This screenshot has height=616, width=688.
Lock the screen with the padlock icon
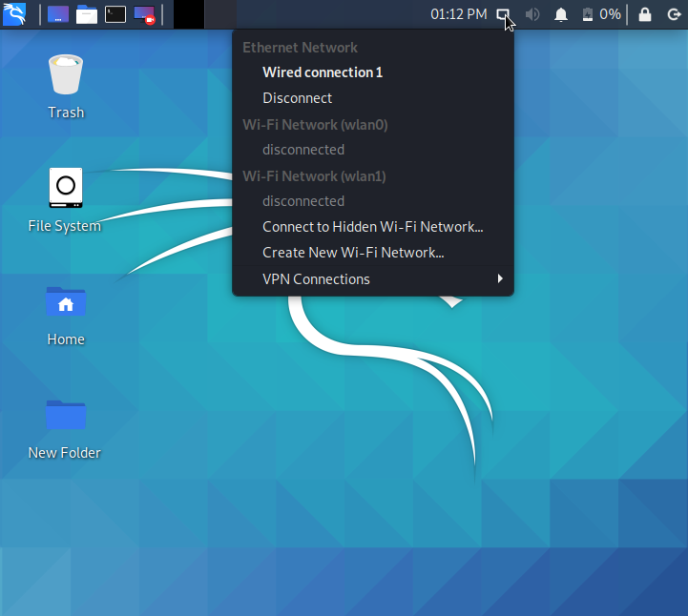(x=645, y=14)
